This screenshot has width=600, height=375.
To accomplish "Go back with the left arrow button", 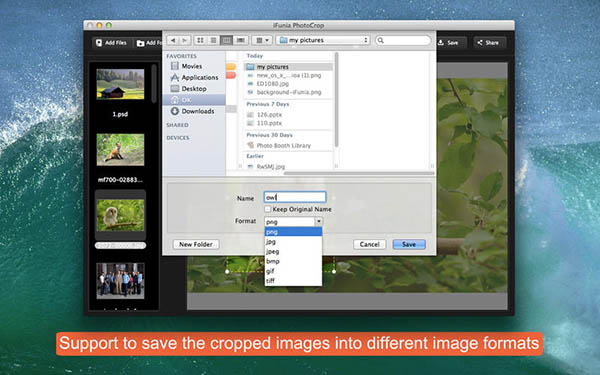I will pos(173,40).
